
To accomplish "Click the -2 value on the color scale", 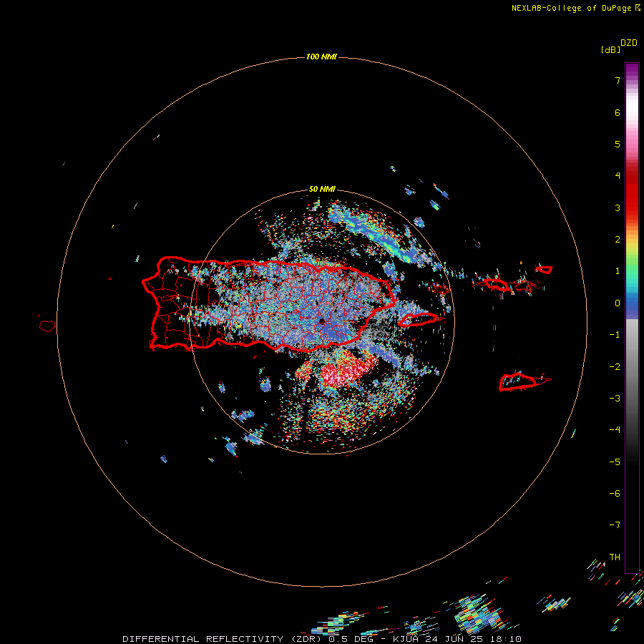I will (x=615, y=367).
